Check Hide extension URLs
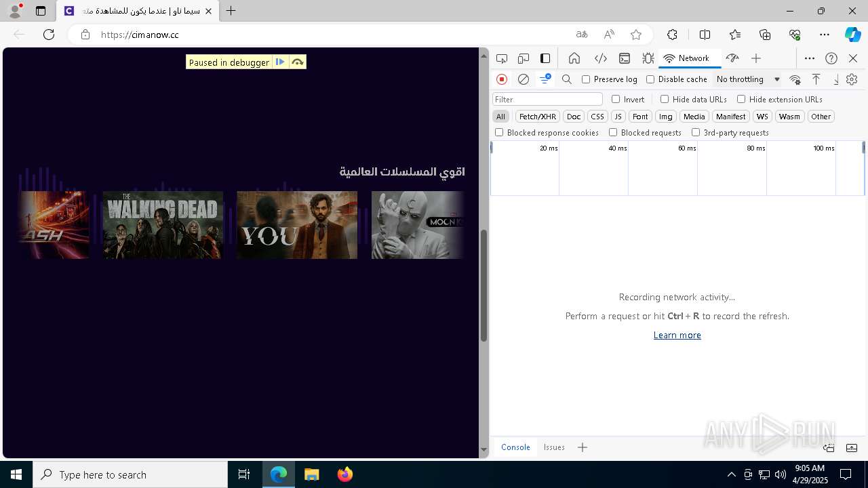Screen dimensions: 868x488 coord(741,99)
